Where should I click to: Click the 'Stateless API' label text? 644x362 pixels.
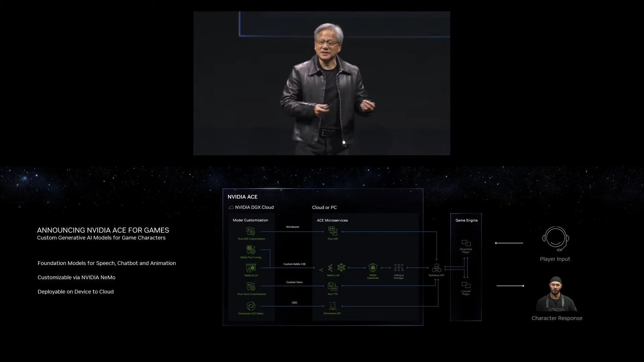pos(436,276)
